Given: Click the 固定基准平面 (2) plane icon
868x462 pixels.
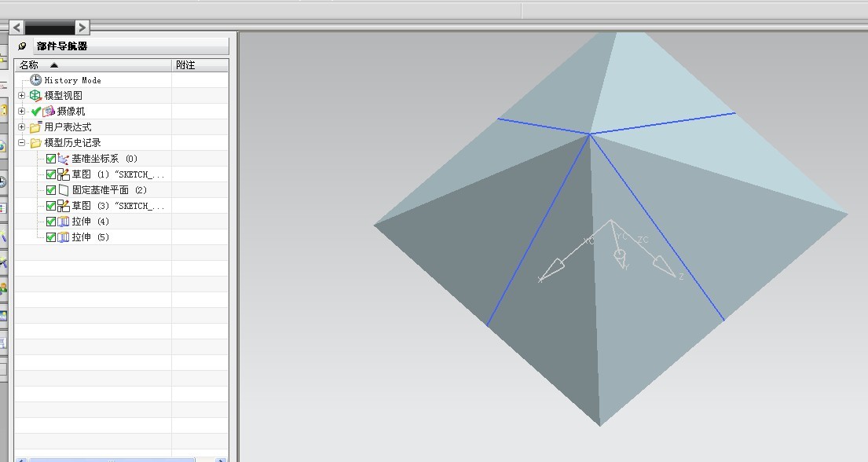Looking at the screenshot, I should [64, 190].
